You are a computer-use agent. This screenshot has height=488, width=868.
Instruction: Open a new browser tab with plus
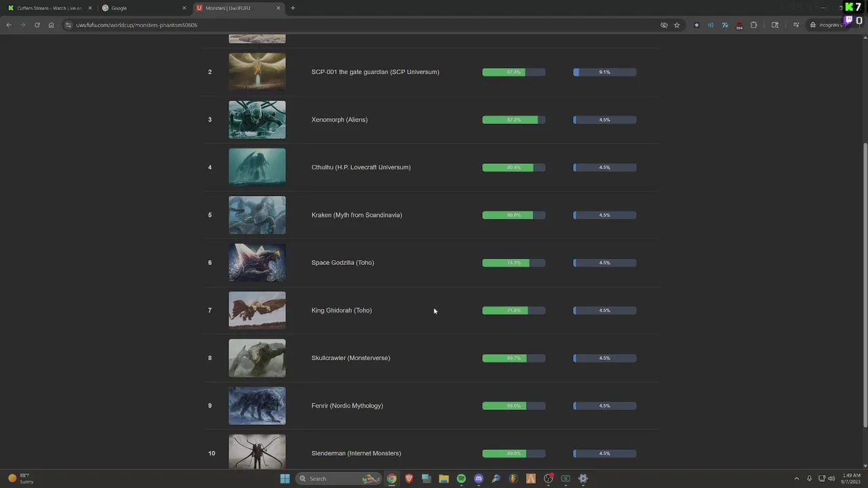point(293,8)
